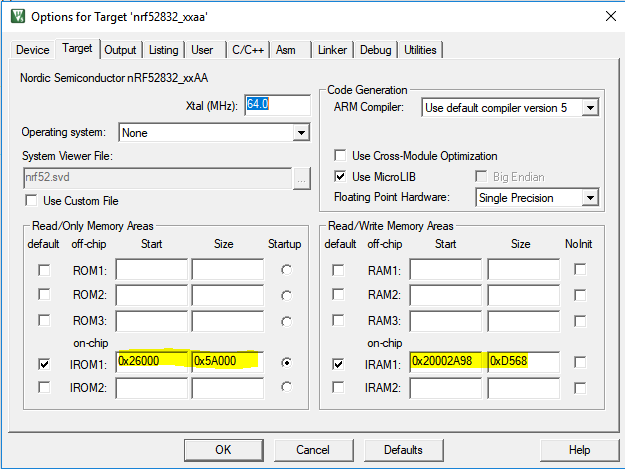Screen dimensions: 625x469
Task: Enable NoInit for RAM3
Action: [x=580, y=321]
